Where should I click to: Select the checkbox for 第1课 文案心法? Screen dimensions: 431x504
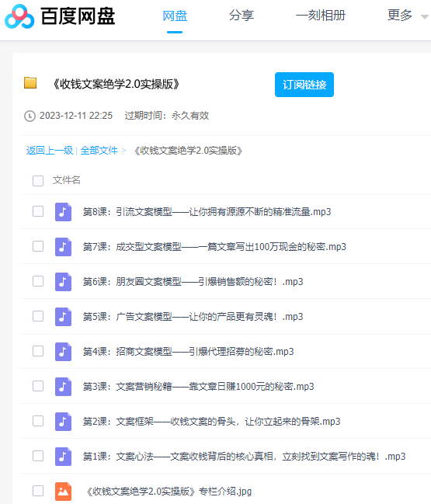click(x=38, y=456)
